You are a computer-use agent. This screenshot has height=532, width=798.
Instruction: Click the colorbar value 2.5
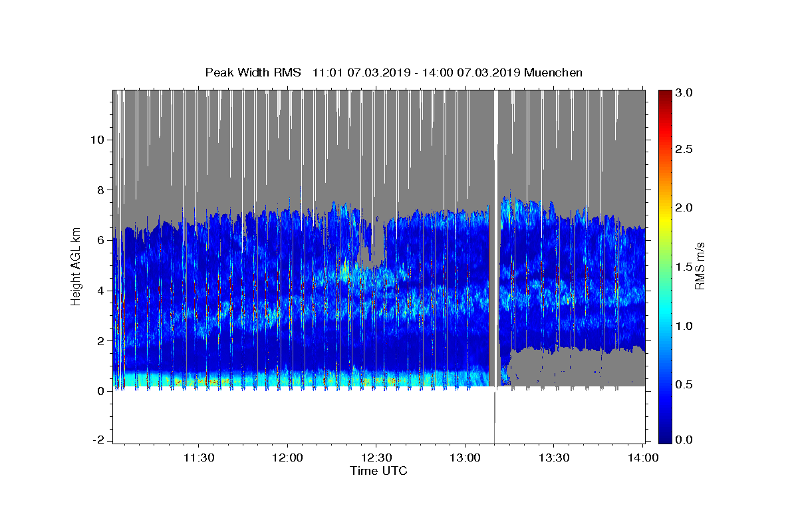pos(684,149)
